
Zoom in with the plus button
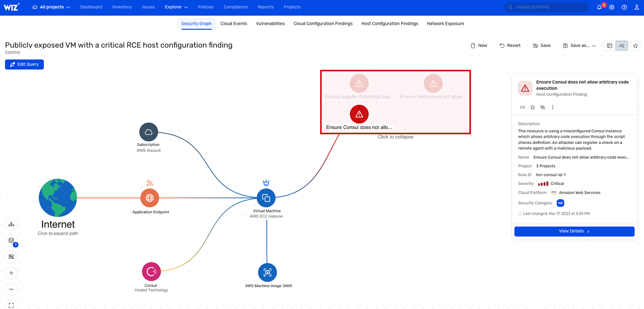click(11, 273)
